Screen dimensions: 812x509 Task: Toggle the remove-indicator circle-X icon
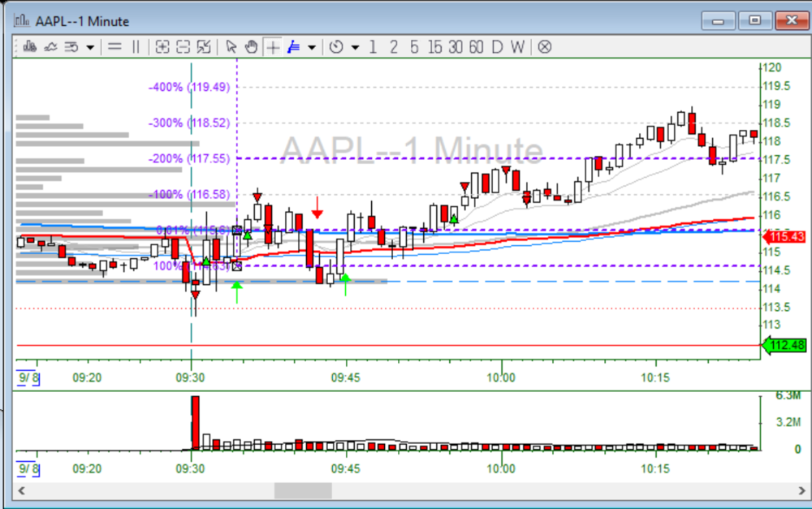click(542, 47)
